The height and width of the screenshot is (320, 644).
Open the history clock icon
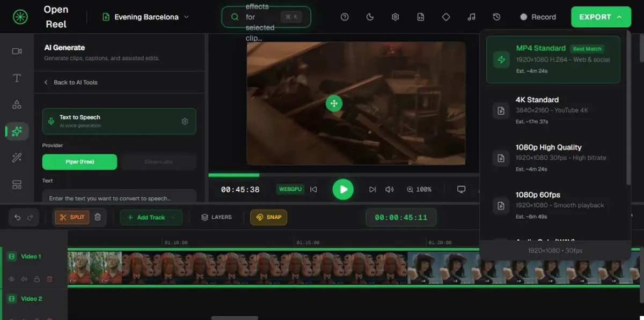click(496, 17)
